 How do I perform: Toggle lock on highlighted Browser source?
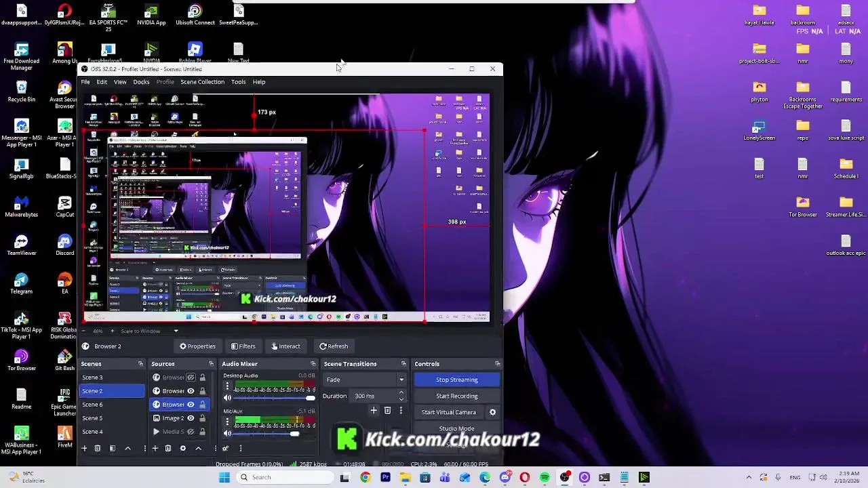[202, 405]
